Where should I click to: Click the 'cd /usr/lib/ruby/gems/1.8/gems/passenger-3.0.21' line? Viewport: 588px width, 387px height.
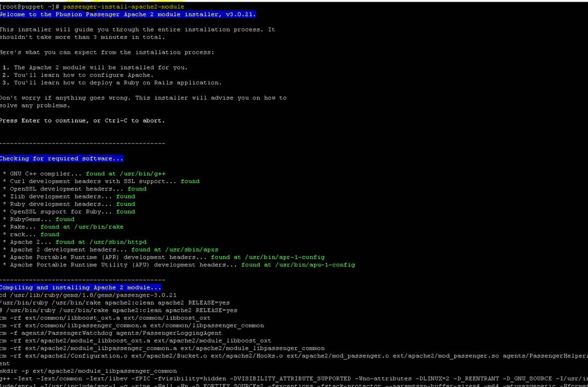(x=88, y=295)
